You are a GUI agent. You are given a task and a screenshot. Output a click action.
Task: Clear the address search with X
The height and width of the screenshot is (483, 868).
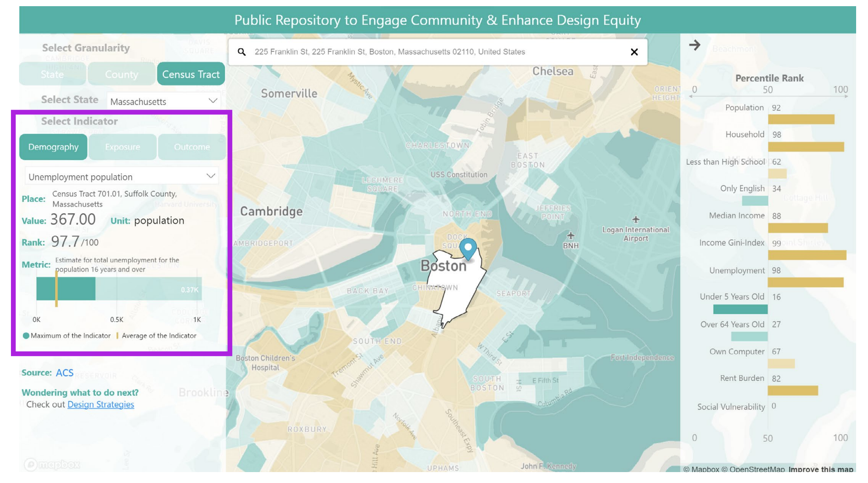(634, 52)
